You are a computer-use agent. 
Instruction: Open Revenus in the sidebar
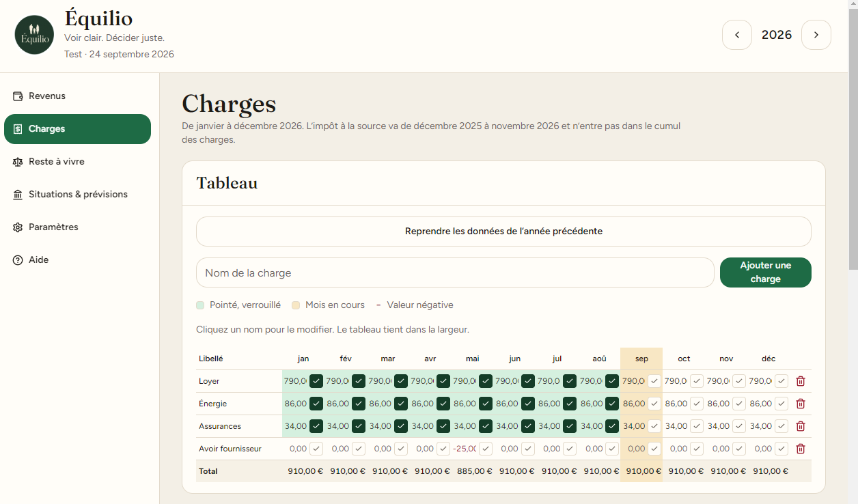[x=77, y=96]
